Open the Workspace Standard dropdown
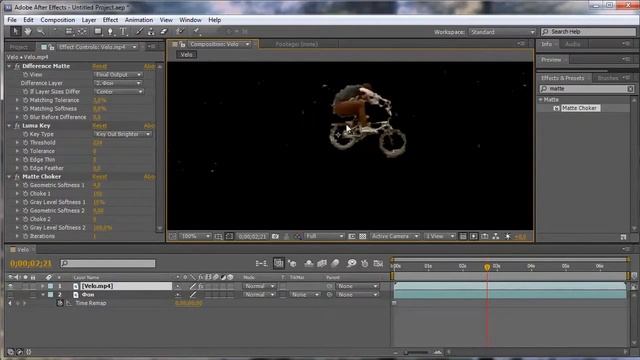This screenshot has height=360, width=640. pos(502,32)
